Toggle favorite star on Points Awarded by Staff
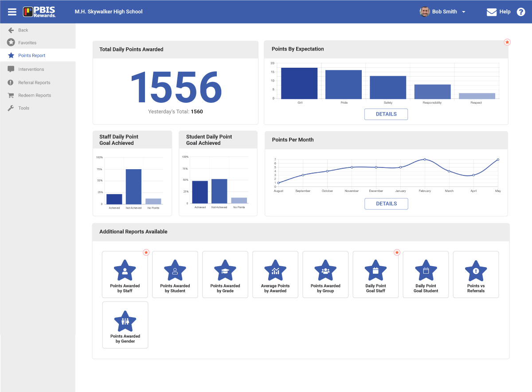The image size is (532, 392). tap(146, 252)
